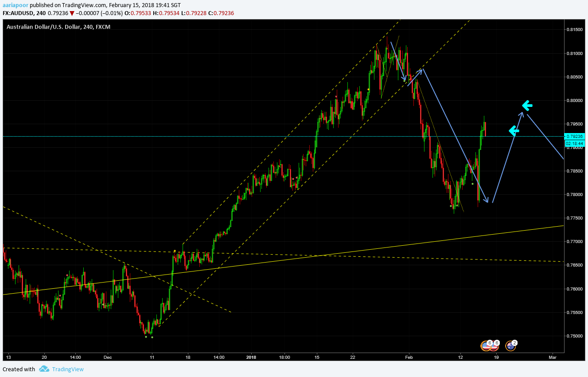Select the chart title Australian Dollar/U.S. Dollar
Screen dimensions: 588x377
click(43, 27)
